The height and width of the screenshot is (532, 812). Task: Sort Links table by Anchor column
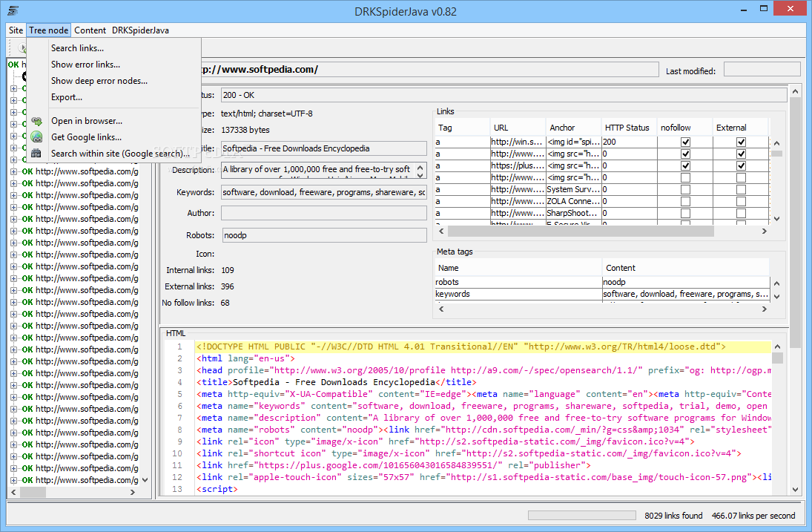(573, 128)
